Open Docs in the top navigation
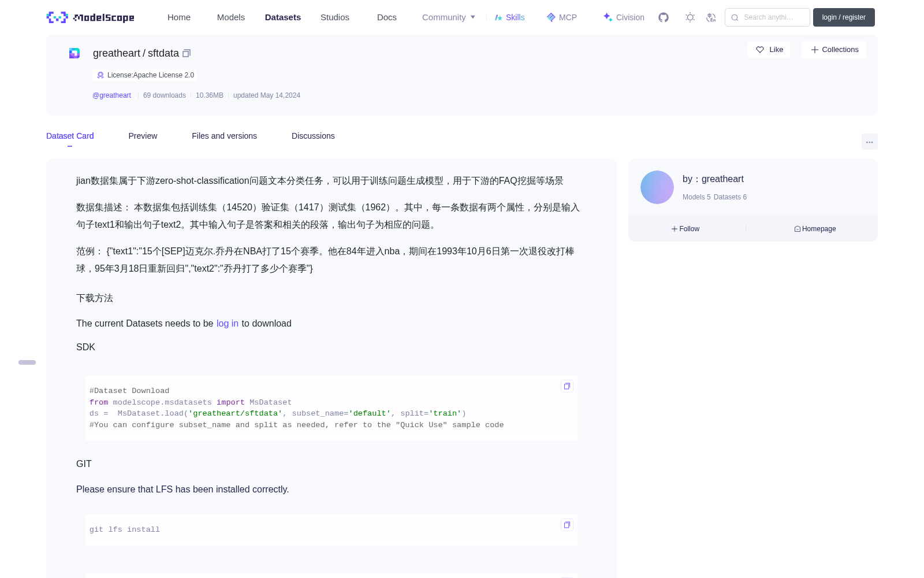 (x=387, y=17)
